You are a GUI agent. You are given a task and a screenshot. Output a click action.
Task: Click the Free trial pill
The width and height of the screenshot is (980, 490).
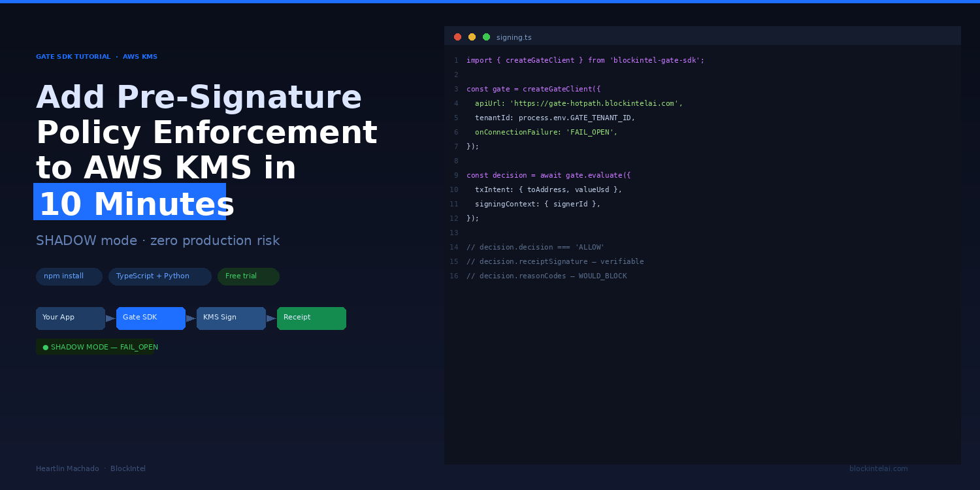point(248,276)
